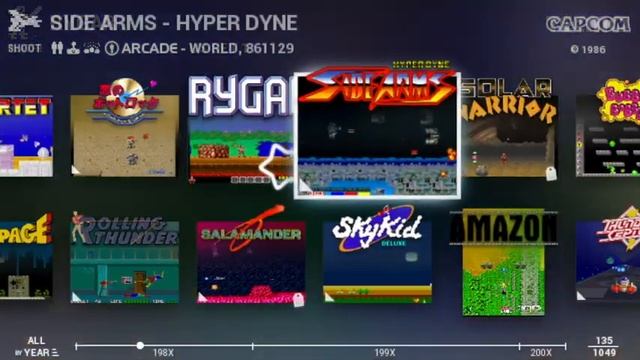
Task: Open the Rampage game thumbnail
Action: pos(26,256)
